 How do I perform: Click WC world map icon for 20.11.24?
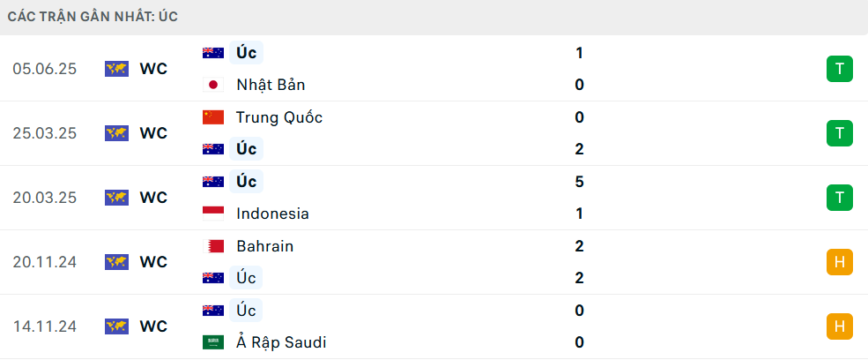tap(117, 262)
